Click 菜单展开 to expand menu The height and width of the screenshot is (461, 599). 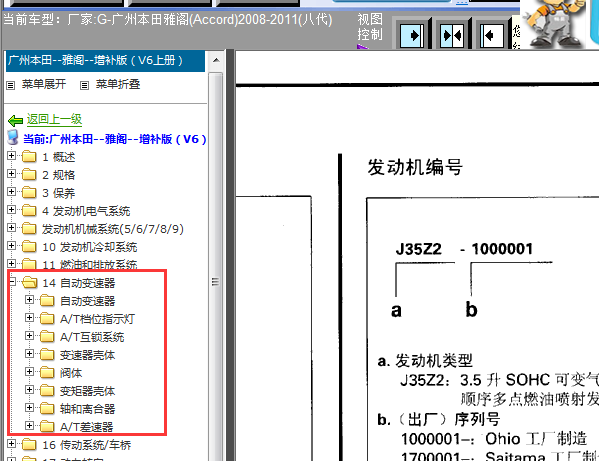click(x=44, y=84)
